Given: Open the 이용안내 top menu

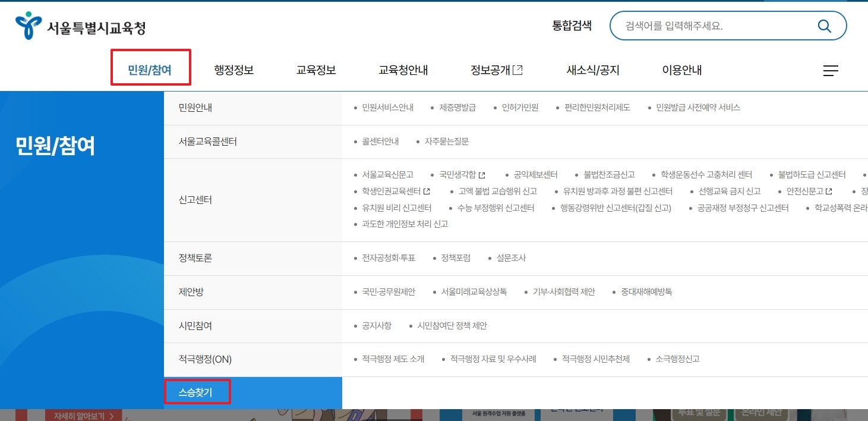Looking at the screenshot, I should coord(682,70).
